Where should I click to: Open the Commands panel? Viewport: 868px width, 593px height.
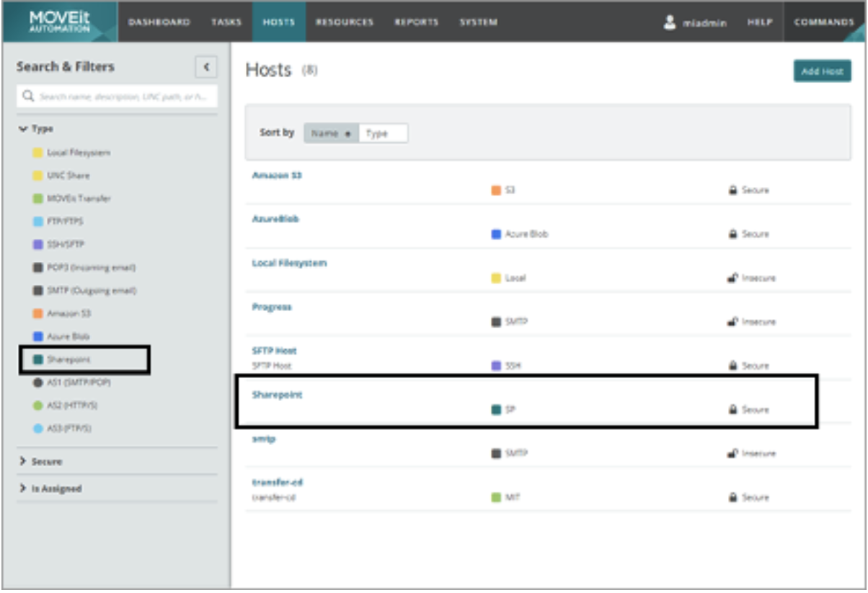point(824,22)
